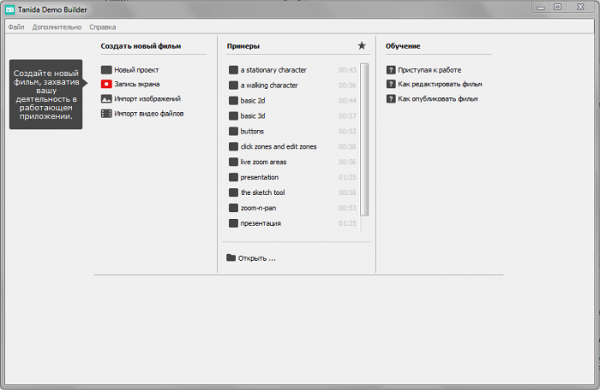Click icon of 'a walking character' example
The height and width of the screenshot is (390, 600).
point(233,85)
